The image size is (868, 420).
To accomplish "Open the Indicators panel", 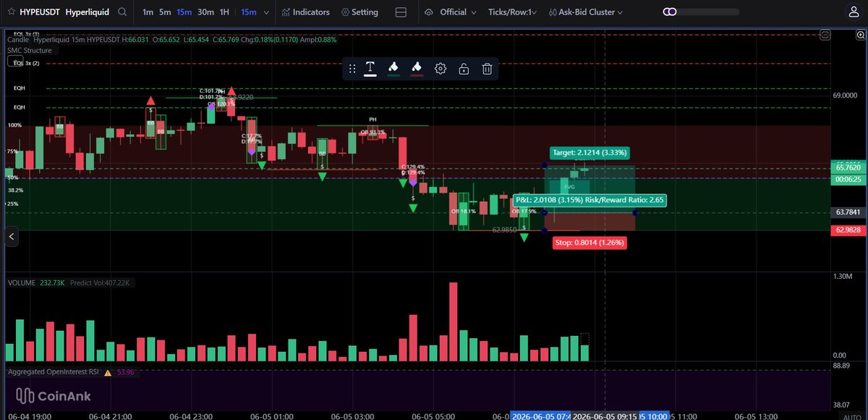I will [x=307, y=12].
